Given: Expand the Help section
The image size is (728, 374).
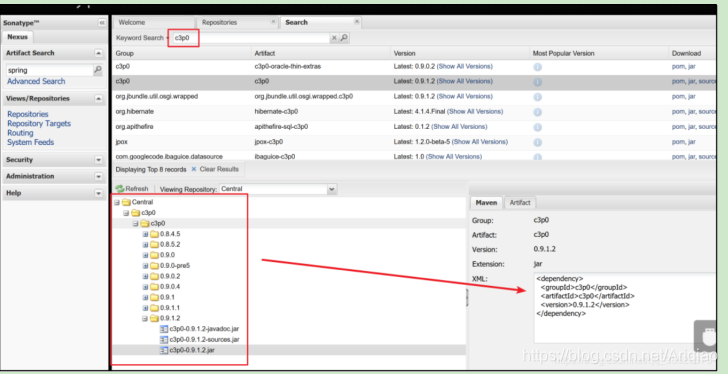Looking at the screenshot, I should click(x=98, y=193).
